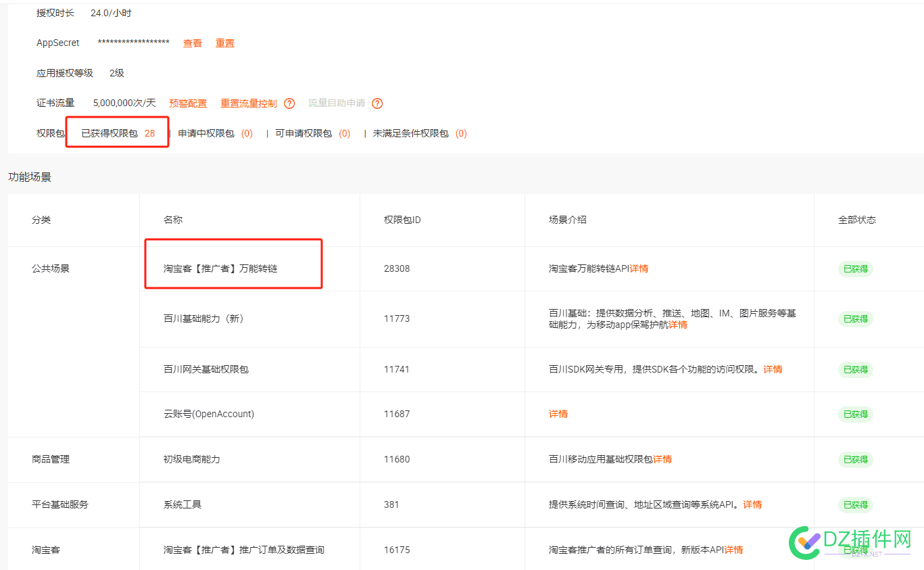Click 平台基础服务 category cell
The height and width of the screenshot is (570, 924).
pyautogui.click(x=60, y=504)
